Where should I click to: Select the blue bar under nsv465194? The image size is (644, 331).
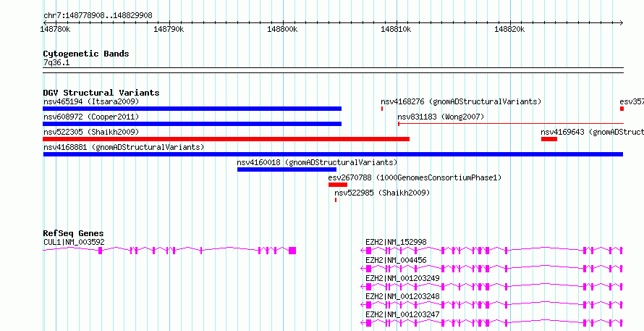point(192,109)
